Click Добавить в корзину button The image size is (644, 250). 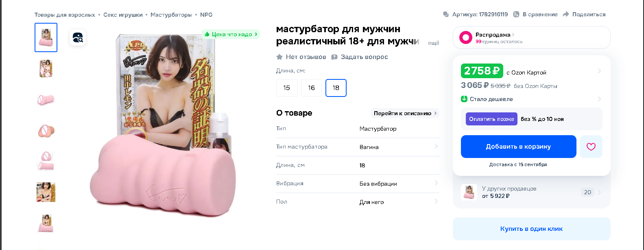(519, 147)
